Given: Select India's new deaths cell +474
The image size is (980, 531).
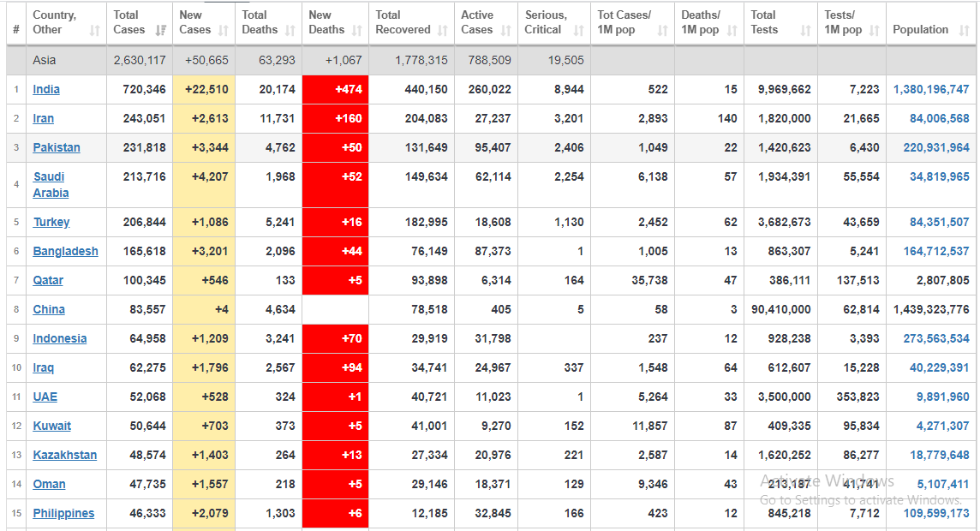Looking at the screenshot, I should point(336,89).
